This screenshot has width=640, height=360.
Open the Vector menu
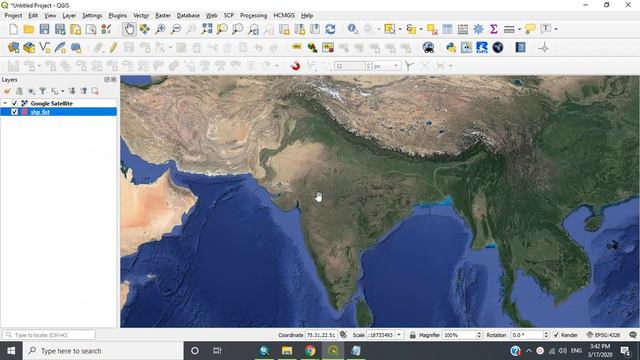click(x=141, y=16)
